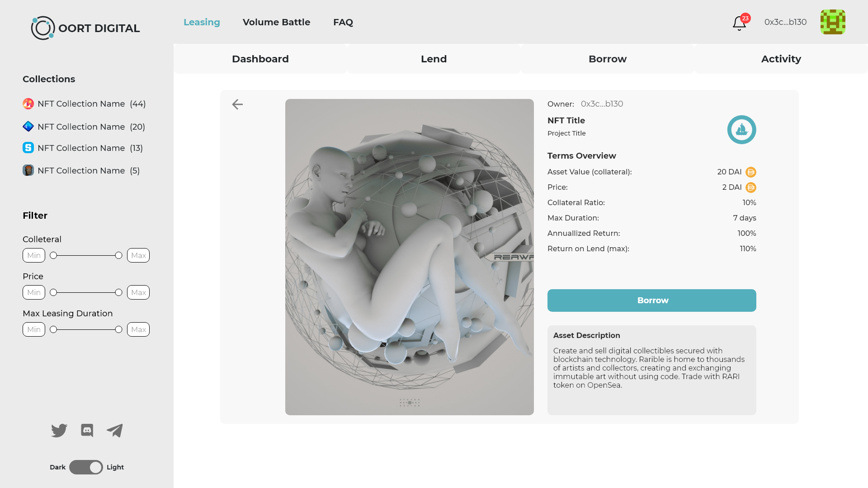The height and width of the screenshot is (488, 868).
Task: Click the 10% Collateral Ratio value
Action: point(749,202)
